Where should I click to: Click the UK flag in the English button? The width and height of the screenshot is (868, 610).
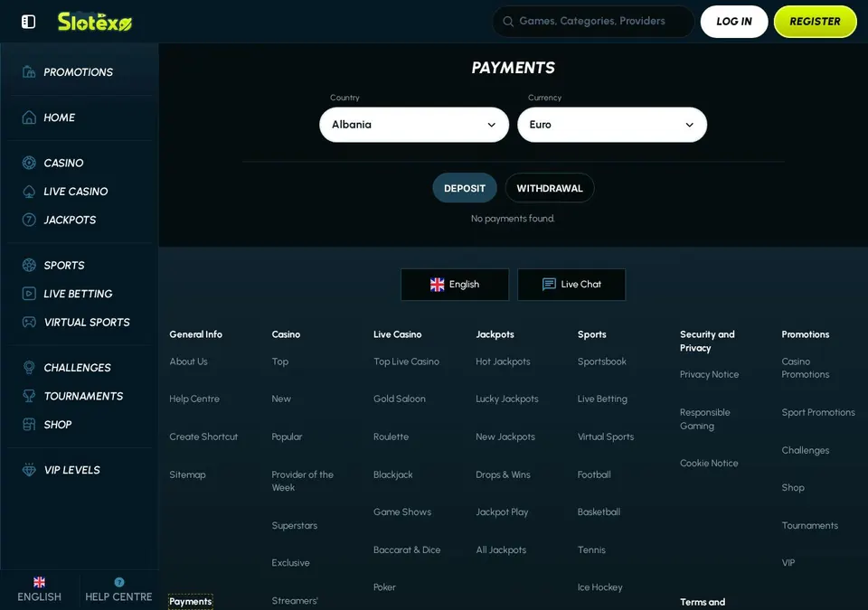[438, 285]
